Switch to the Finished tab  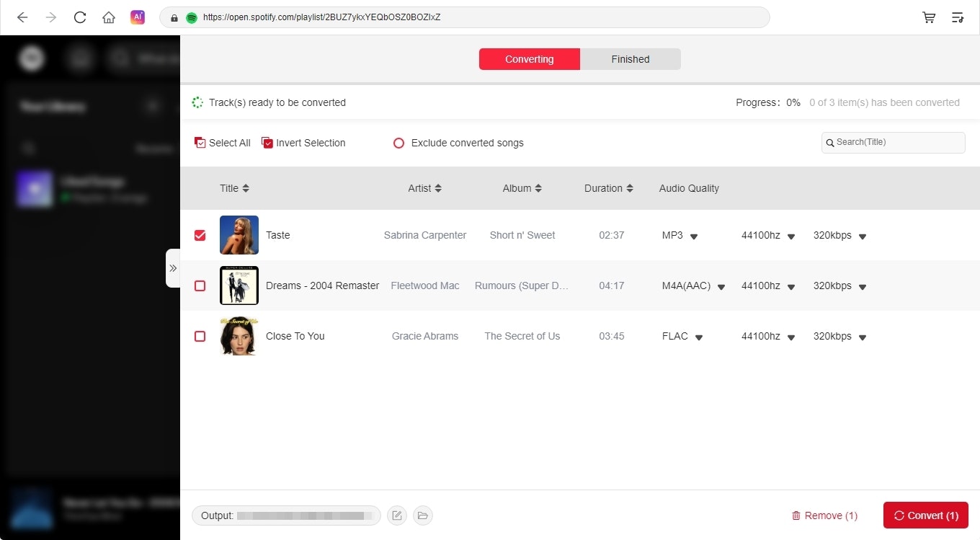(630, 59)
